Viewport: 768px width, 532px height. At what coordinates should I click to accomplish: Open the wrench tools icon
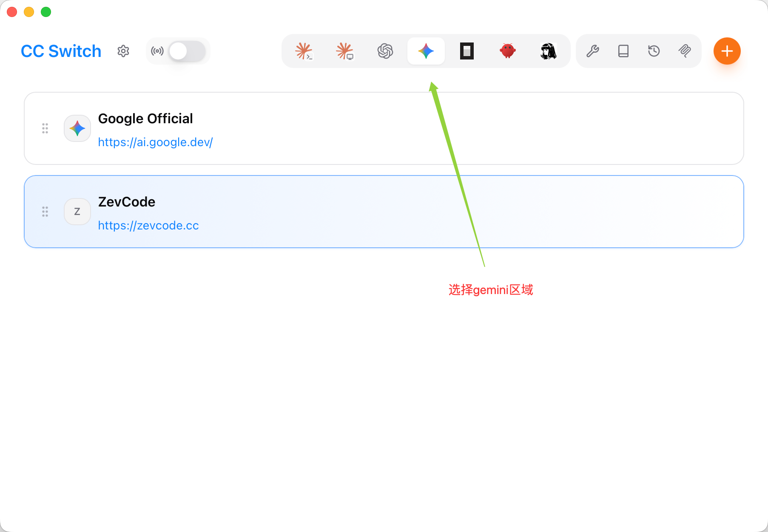[593, 51]
